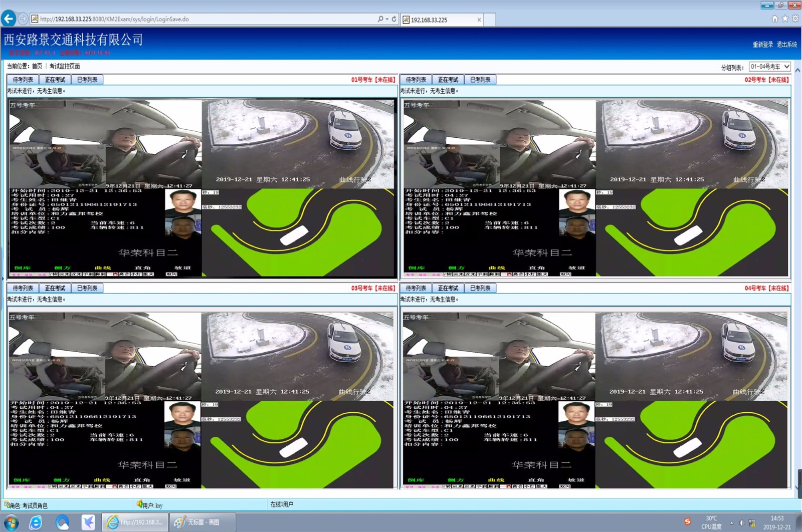802x532 pixels.
Task: Click the Sogou input method tray icon
Action: [x=688, y=522]
